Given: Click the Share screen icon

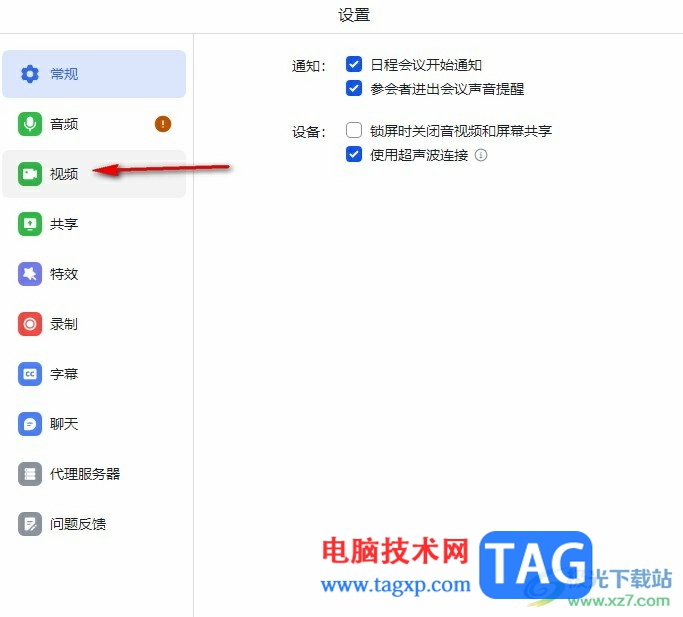Looking at the screenshot, I should pyautogui.click(x=30, y=224).
